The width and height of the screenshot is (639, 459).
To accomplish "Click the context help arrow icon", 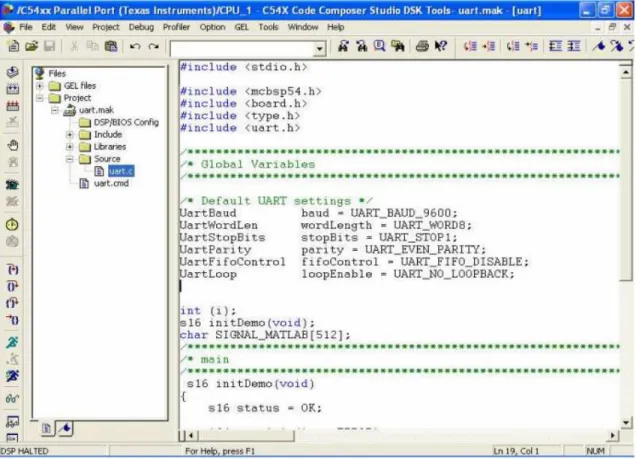I will [441, 46].
